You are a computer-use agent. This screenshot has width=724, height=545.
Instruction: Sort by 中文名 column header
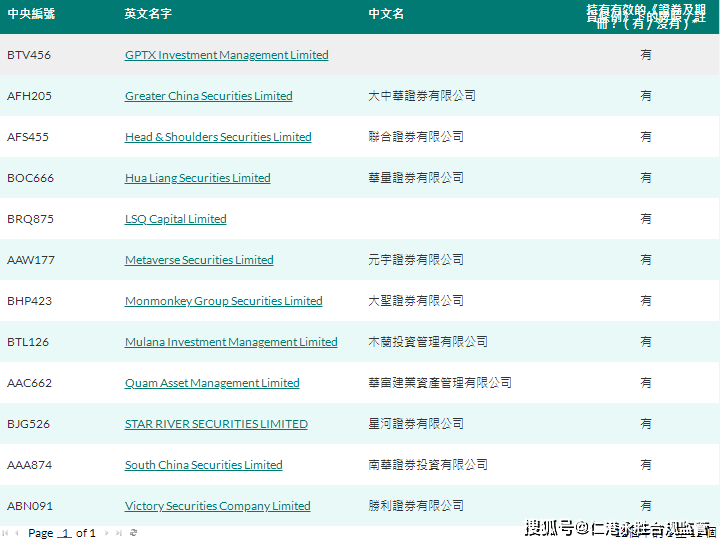pyautogui.click(x=386, y=14)
